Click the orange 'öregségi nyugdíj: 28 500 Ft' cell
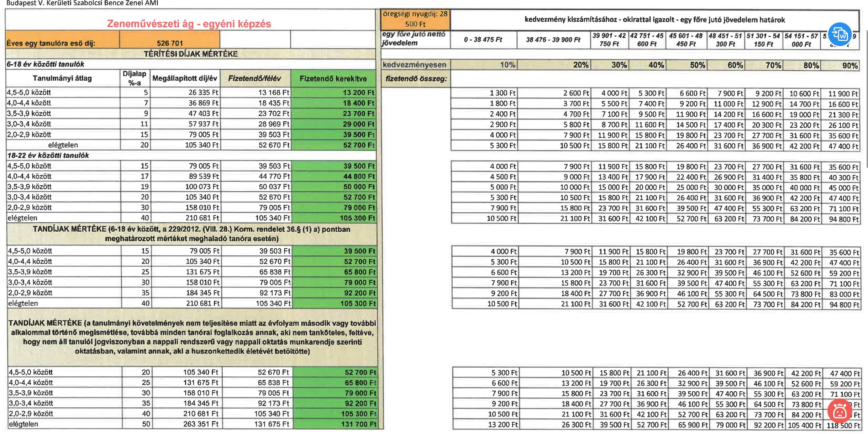The width and height of the screenshot is (868, 434). pyautogui.click(x=415, y=19)
